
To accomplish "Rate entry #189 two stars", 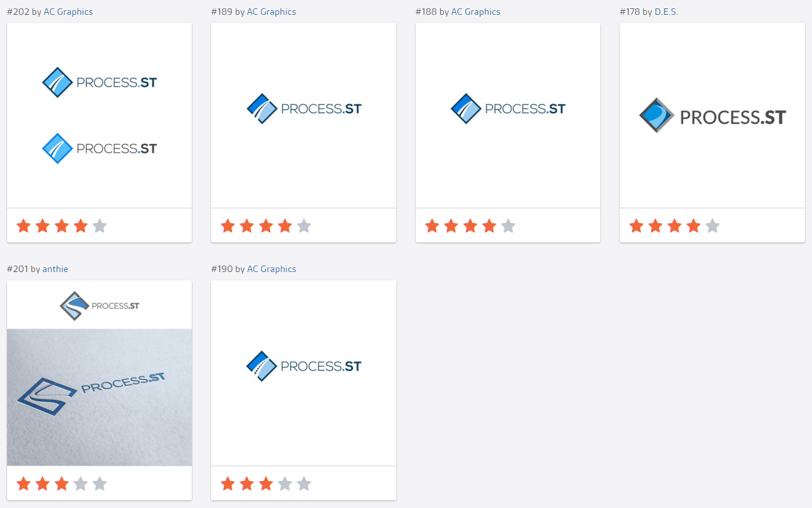I will (247, 226).
